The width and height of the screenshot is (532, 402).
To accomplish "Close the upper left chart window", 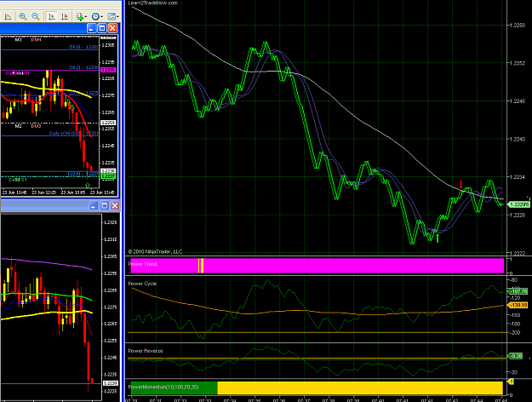I will point(112,28).
